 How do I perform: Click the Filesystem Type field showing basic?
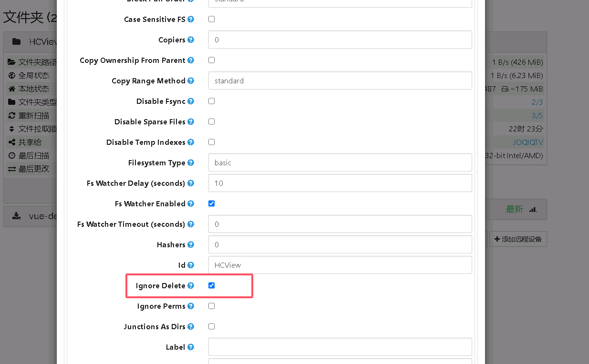click(340, 162)
